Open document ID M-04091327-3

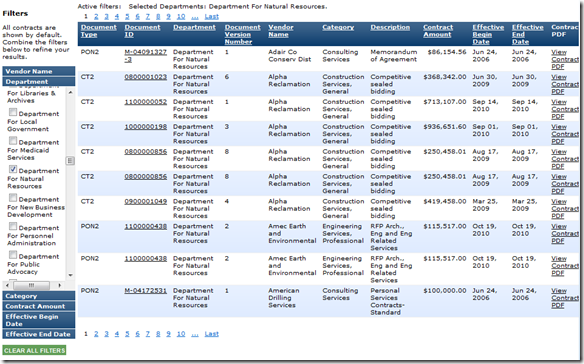pos(146,56)
